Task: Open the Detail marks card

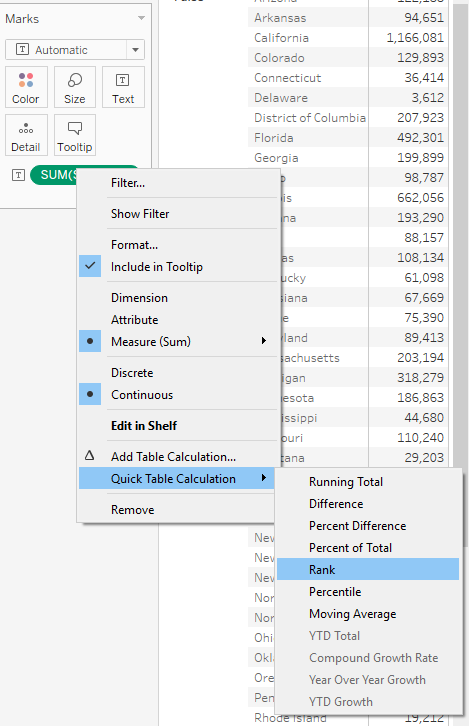Action: pyautogui.click(x=26, y=135)
